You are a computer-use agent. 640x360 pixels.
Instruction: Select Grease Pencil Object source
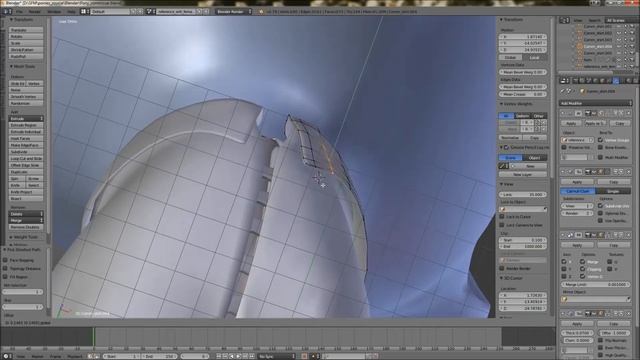[535, 158]
